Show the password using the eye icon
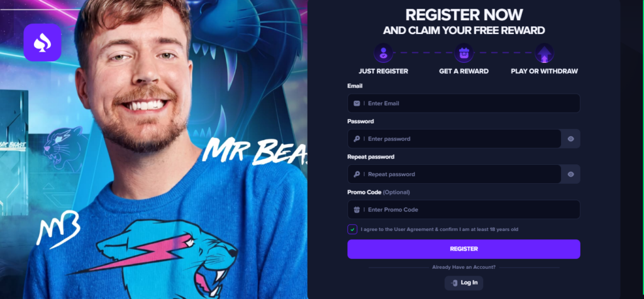The width and height of the screenshot is (644, 299). pos(570,138)
